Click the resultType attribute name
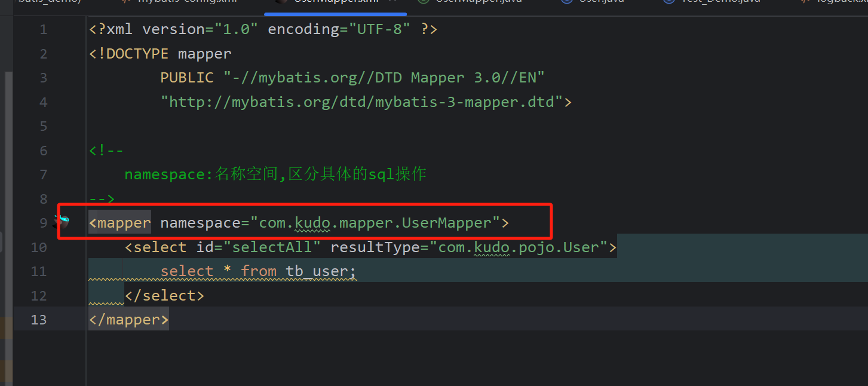The image size is (868, 386). coord(375,247)
